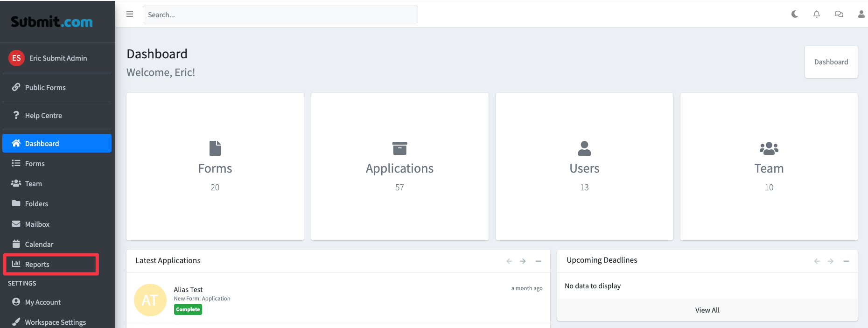Open user profile icon in header
Viewport: 868px width, 328px height.
861,14
